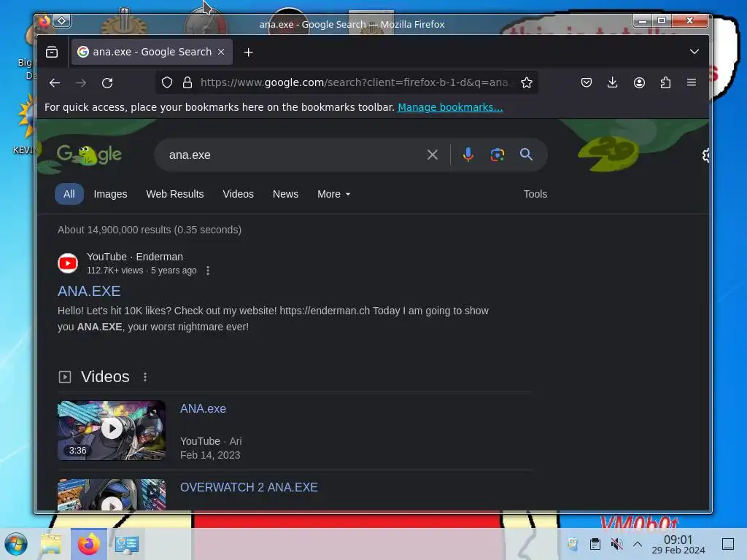The height and width of the screenshot is (560, 747).
Task: Bookmark this page with the star
Action: click(527, 82)
